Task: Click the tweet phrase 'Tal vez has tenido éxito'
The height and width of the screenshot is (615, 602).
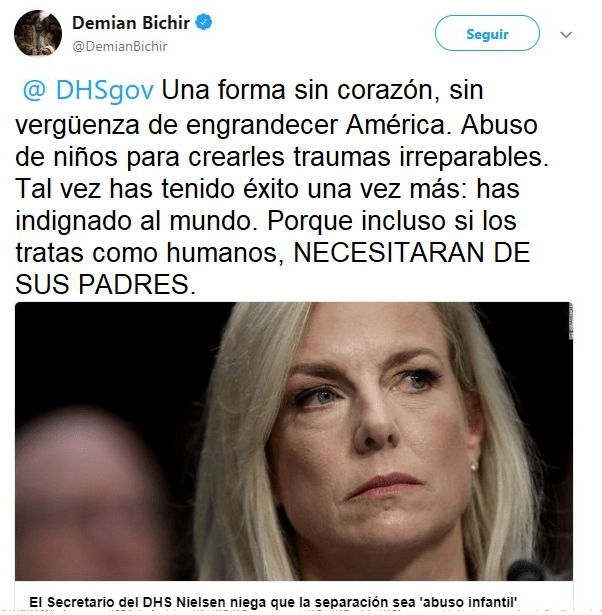Action: (157, 189)
